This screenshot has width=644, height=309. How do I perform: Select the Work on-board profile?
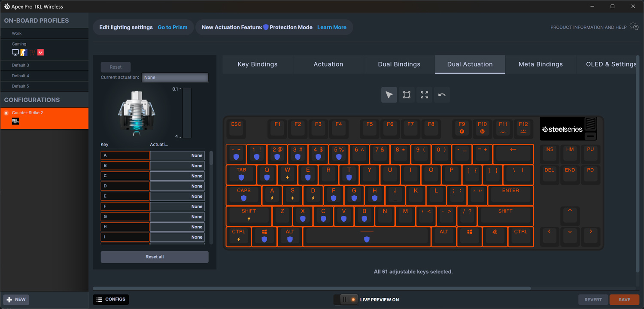45,33
